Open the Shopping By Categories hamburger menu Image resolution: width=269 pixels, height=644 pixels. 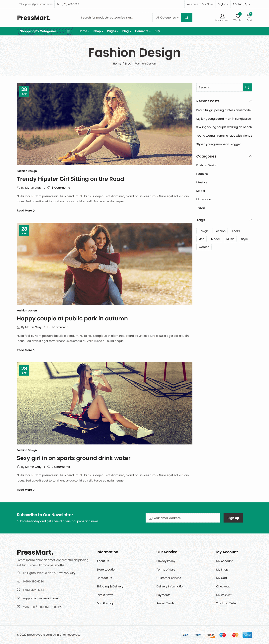pos(68,31)
